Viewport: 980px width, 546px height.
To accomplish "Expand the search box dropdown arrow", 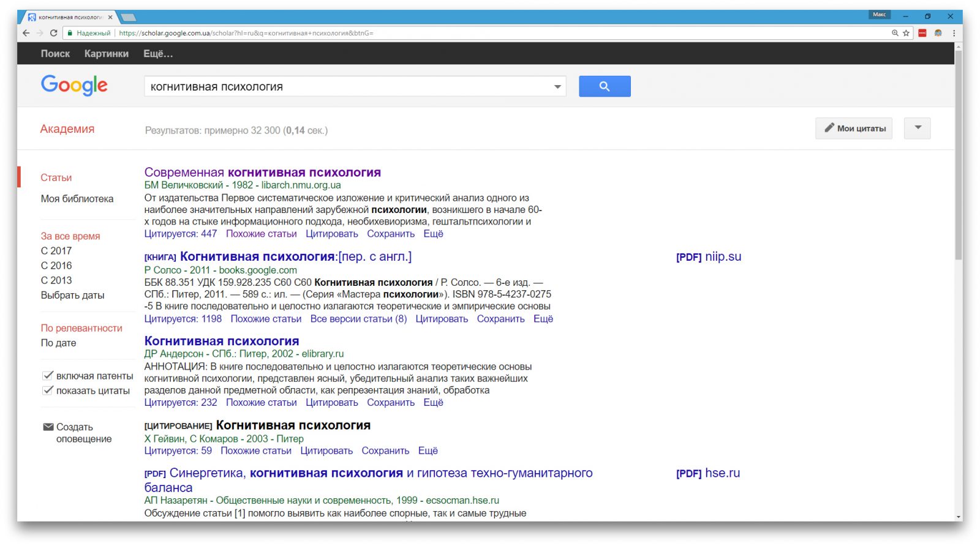I will pyautogui.click(x=557, y=87).
